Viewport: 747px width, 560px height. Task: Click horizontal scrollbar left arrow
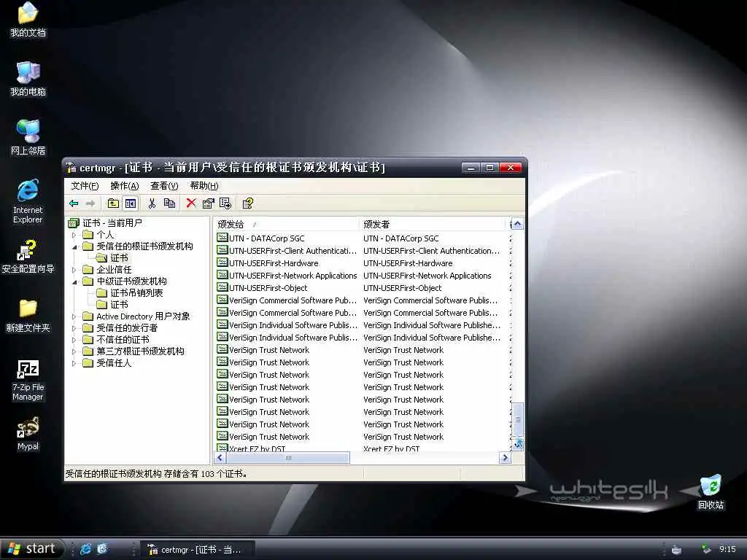pyautogui.click(x=220, y=458)
